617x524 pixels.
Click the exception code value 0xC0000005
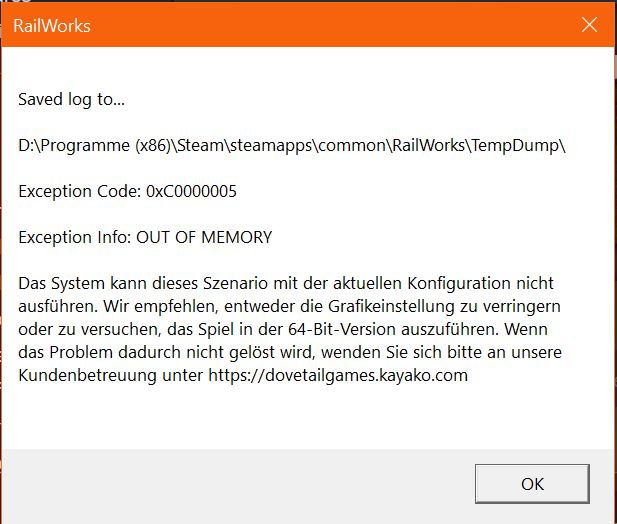pos(191,191)
